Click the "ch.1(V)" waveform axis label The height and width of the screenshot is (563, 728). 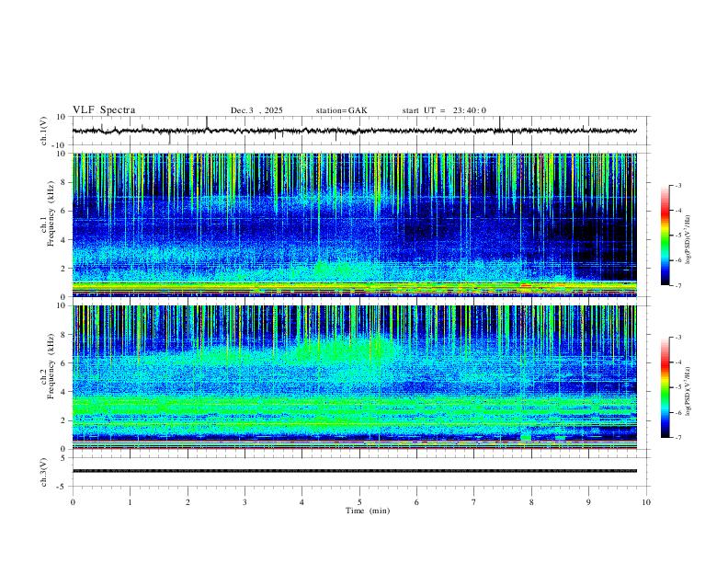(44, 131)
